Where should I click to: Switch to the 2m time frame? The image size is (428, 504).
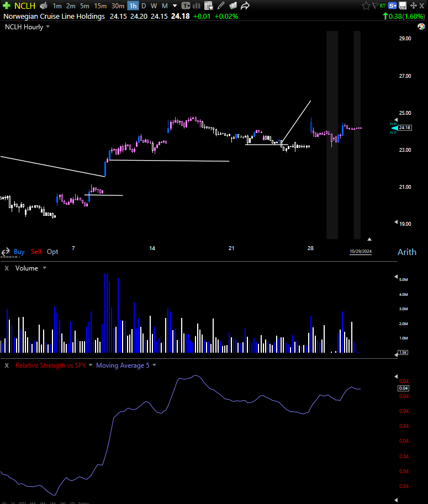click(71, 6)
